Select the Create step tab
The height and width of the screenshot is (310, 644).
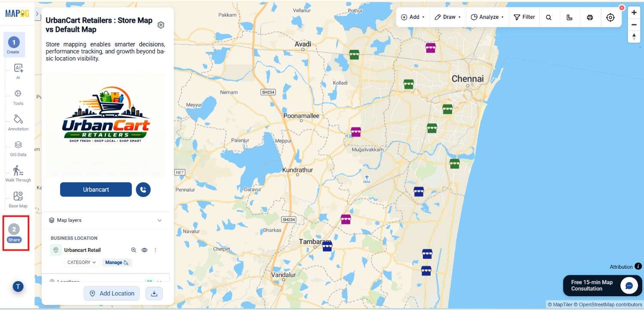coord(13,45)
